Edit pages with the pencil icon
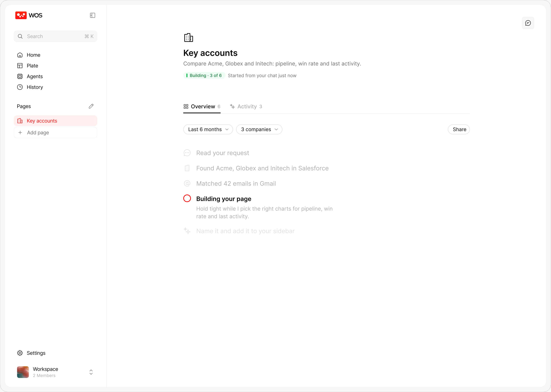 [x=91, y=106]
